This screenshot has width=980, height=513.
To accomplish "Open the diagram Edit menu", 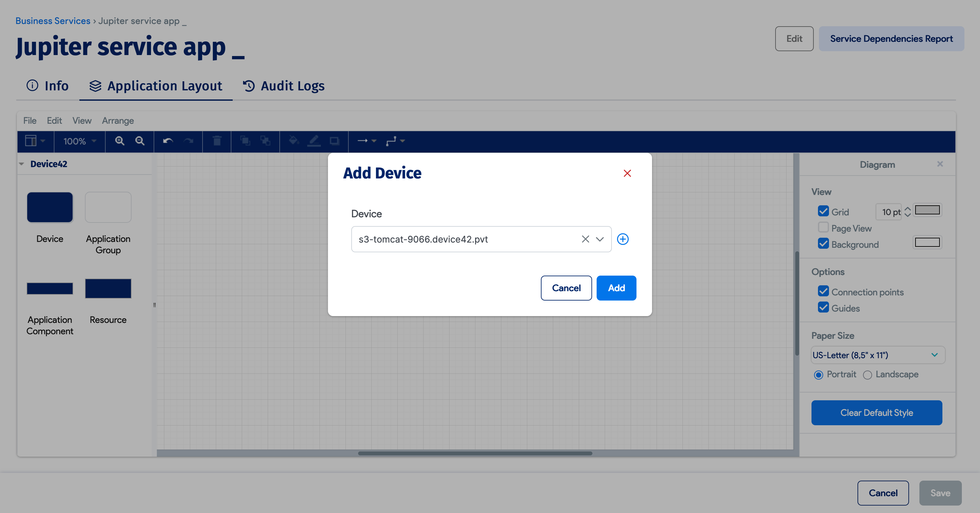I will click(x=54, y=120).
